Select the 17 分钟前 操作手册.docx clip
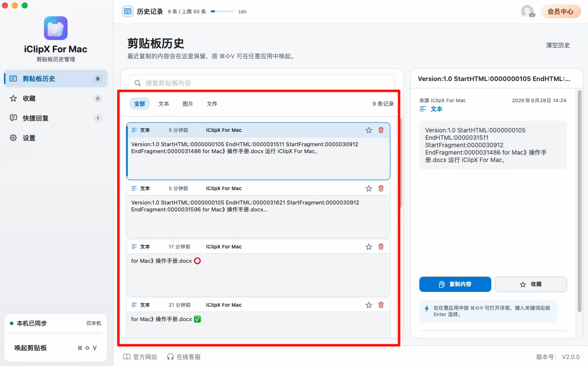 pos(258,268)
